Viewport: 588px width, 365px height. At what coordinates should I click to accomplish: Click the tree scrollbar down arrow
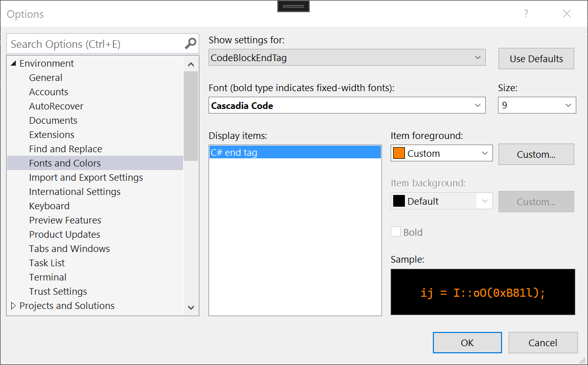pyautogui.click(x=191, y=307)
